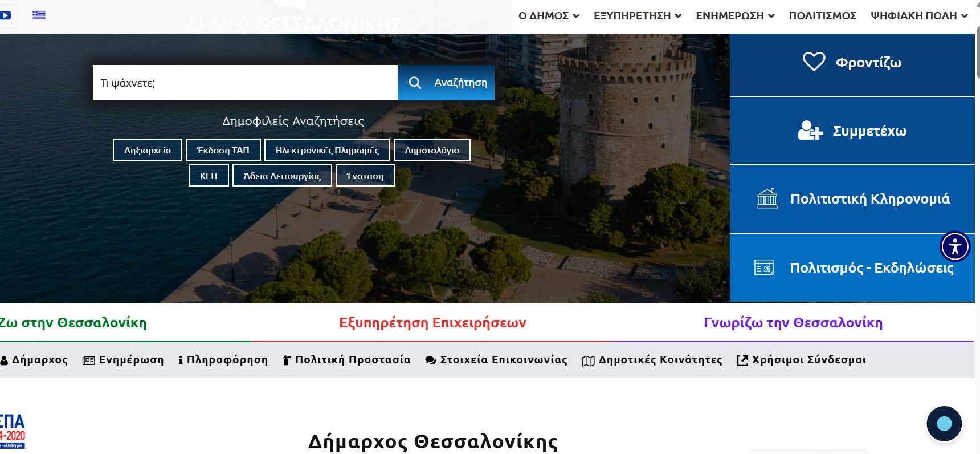Select the Δημοτολόγιο popular search
The image size is (980, 454).
coord(432,150)
